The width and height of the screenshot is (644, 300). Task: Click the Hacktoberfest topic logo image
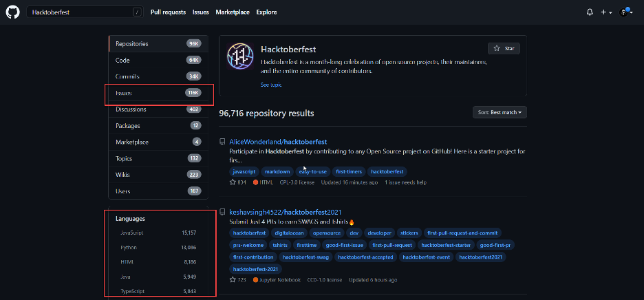click(x=240, y=56)
